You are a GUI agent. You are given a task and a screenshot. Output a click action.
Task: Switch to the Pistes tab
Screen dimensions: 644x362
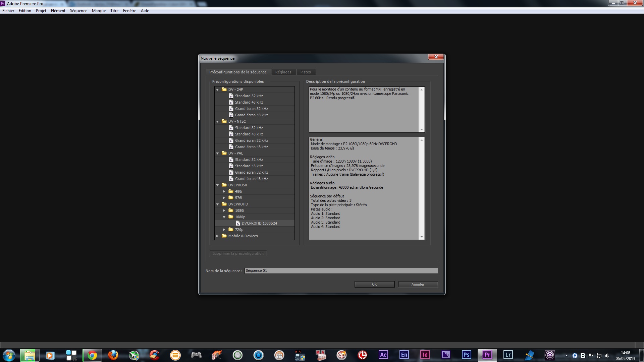pos(306,72)
